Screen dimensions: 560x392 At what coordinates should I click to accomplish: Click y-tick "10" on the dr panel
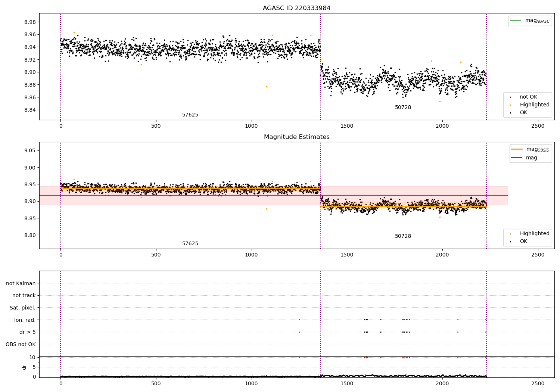click(32, 357)
